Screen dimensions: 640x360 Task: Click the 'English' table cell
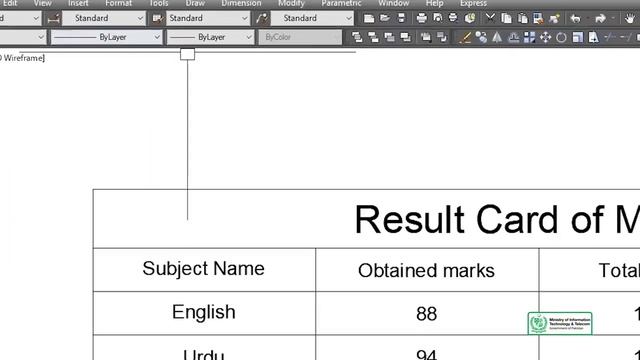(x=204, y=313)
